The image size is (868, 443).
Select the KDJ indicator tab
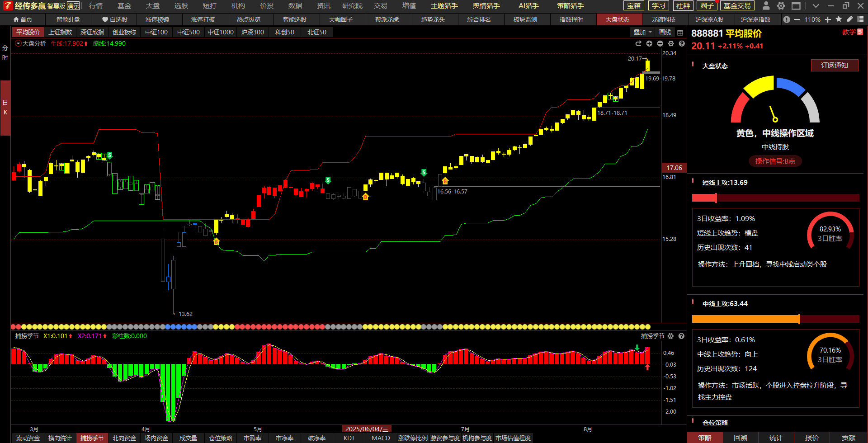(349, 438)
